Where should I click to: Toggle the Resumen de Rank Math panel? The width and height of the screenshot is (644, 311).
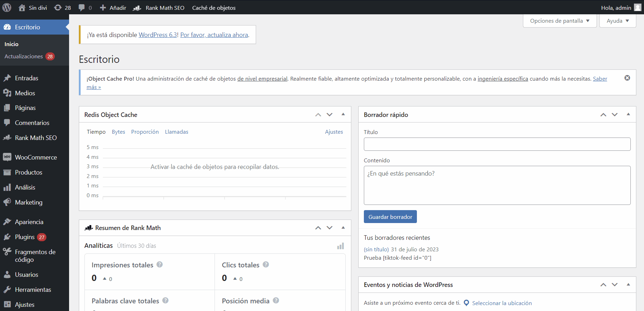pyautogui.click(x=343, y=228)
